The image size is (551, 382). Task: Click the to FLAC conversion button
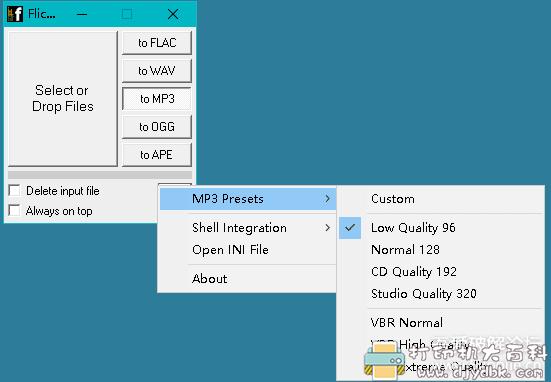click(157, 43)
